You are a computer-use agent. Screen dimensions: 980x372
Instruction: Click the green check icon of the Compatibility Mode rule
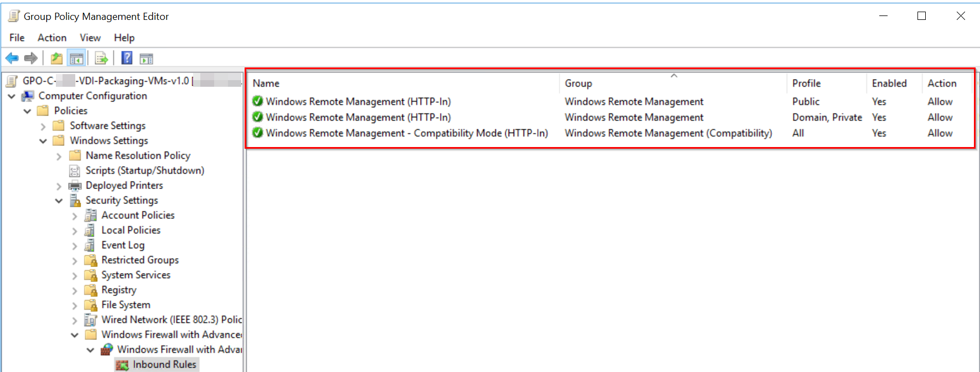click(x=257, y=133)
